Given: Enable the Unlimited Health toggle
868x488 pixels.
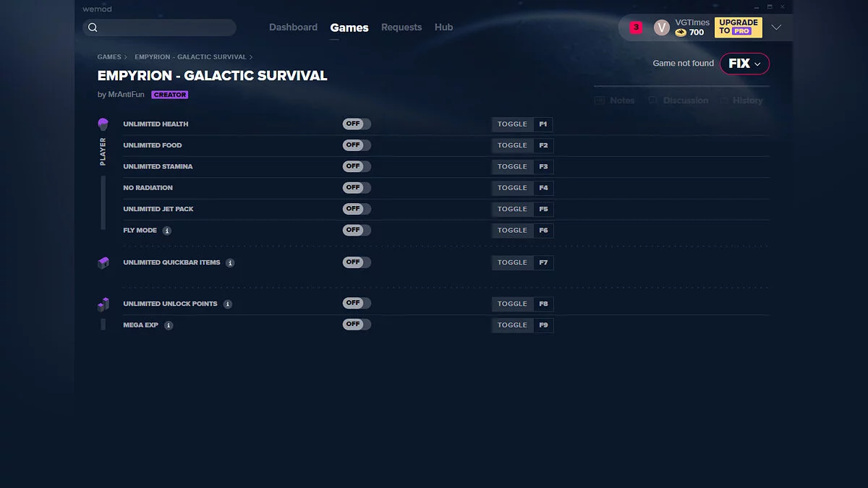Looking at the screenshot, I should coord(357,124).
